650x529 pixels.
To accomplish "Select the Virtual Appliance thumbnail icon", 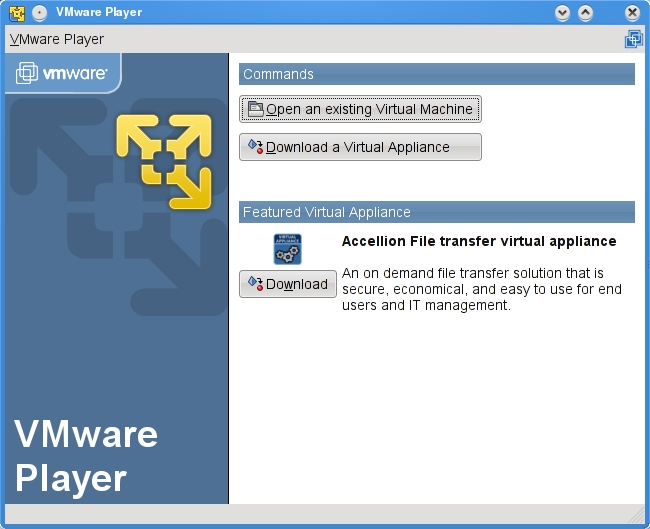I will pyautogui.click(x=287, y=248).
